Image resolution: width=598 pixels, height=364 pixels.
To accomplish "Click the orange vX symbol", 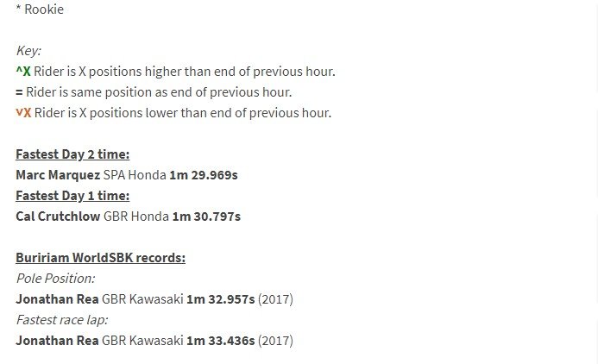I will [23, 113].
